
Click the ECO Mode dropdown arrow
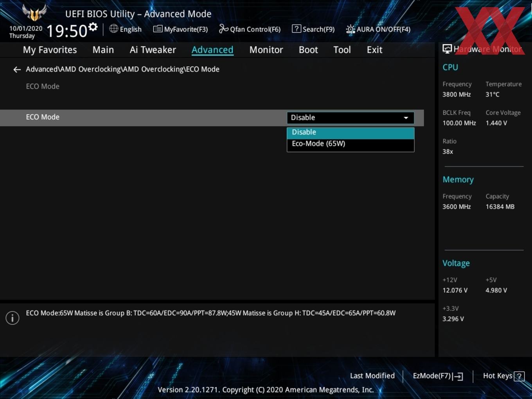(406, 118)
